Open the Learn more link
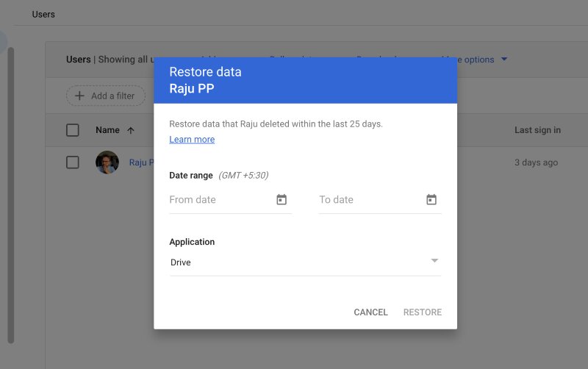 [192, 140]
